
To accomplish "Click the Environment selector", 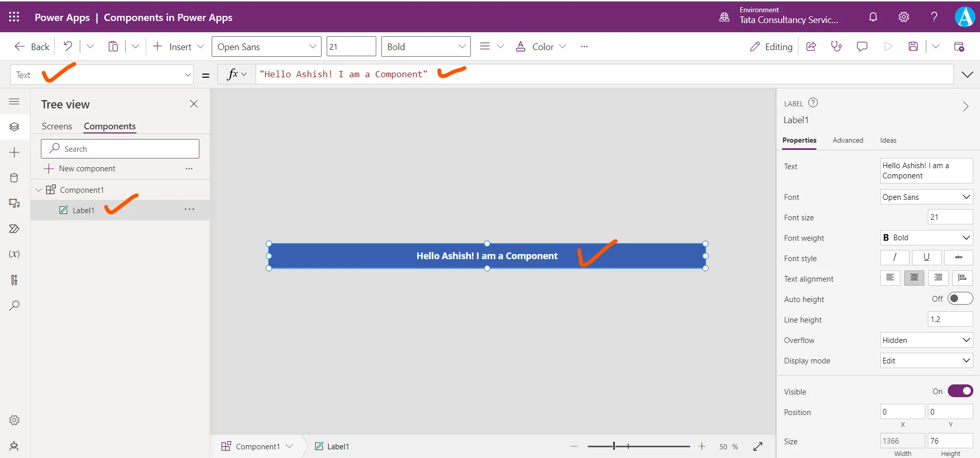I will (779, 16).
